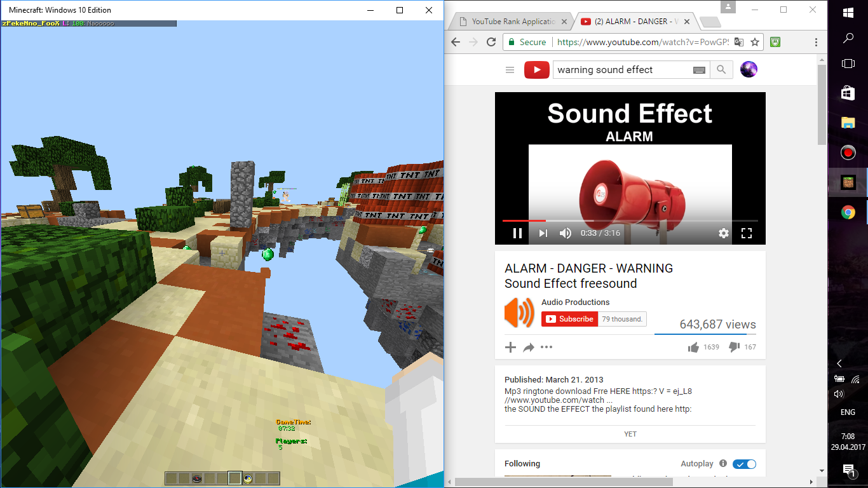Click the green Chrome extension icon
The width and height of the screenshot is (868, 488).
775,42
